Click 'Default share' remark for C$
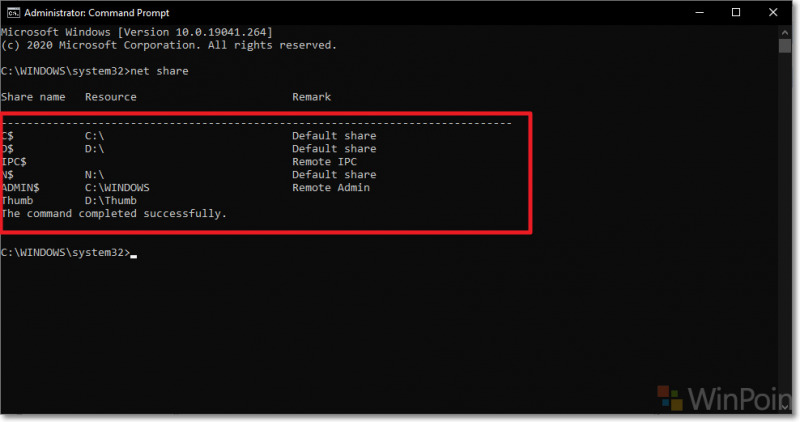This screenshot has height=422, width=800. (334, 136)
